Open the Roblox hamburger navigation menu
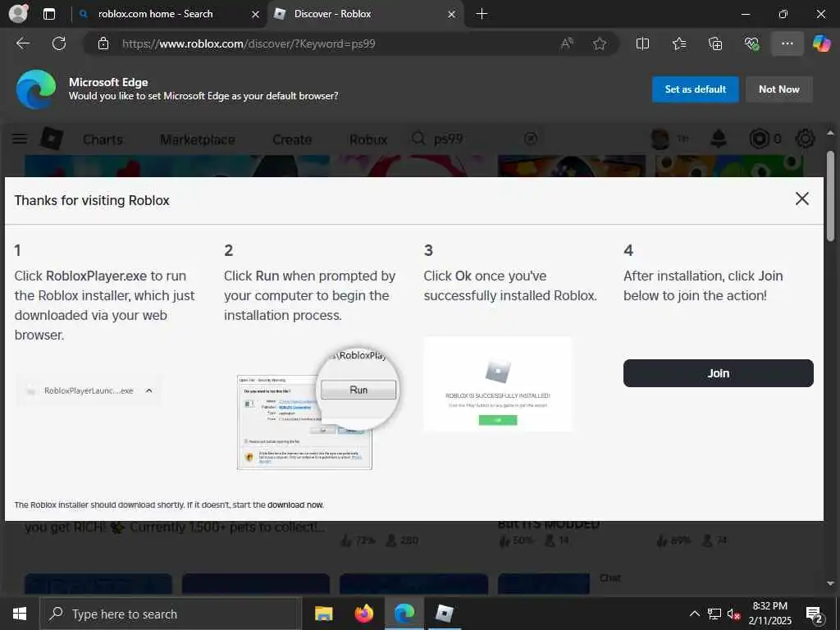Screen dimensions: 840x630 20,139
